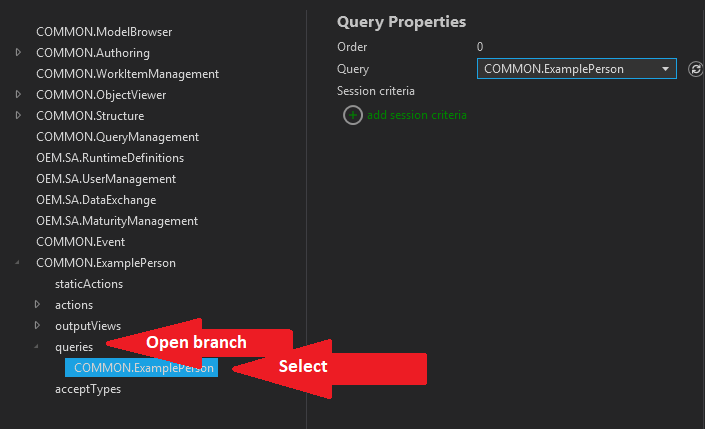Select COMMON.WorkItemManagement tree item
The height and width of the screenshot is (429, 705).
tap(127, 74)
